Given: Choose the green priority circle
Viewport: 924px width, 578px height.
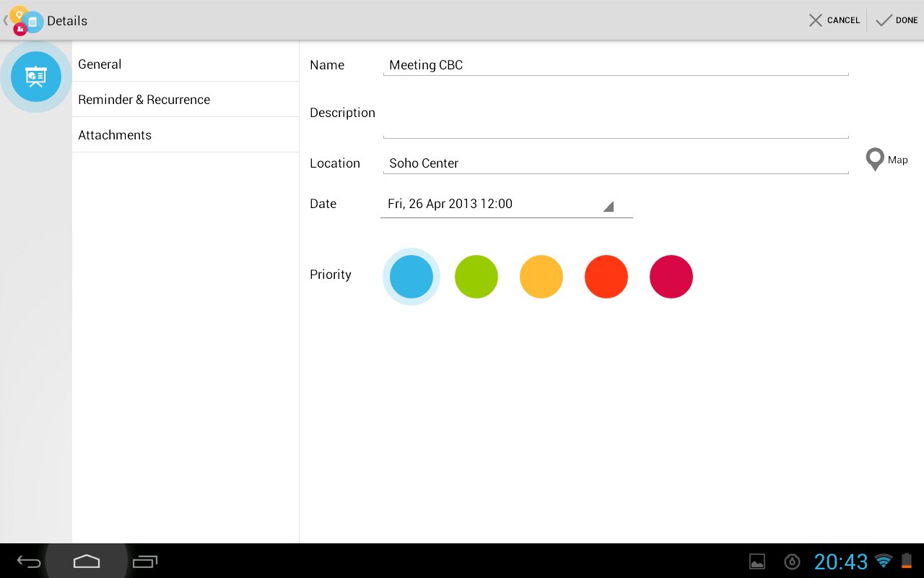Looking at the screenshot, I should pyautogui.click(x=476, y=277).
